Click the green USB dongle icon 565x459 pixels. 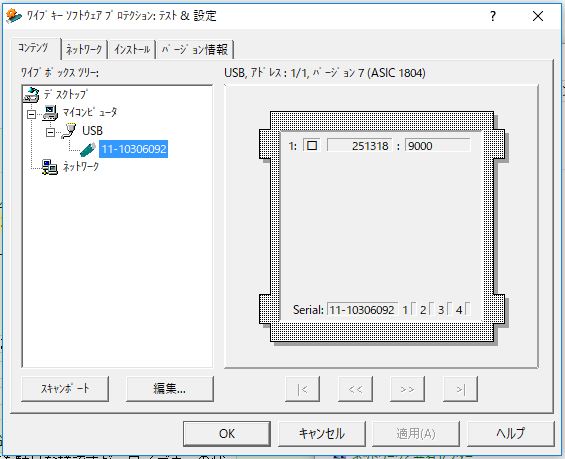(x=88, y=149)
